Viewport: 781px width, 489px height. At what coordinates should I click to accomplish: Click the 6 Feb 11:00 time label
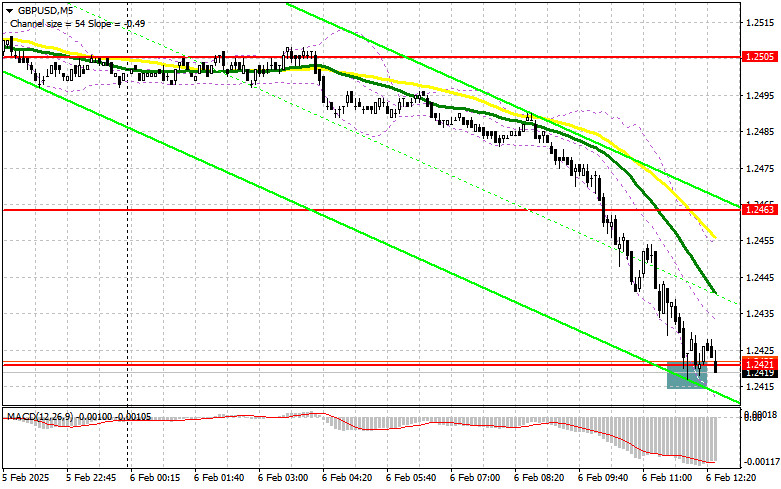pos(667,478)
